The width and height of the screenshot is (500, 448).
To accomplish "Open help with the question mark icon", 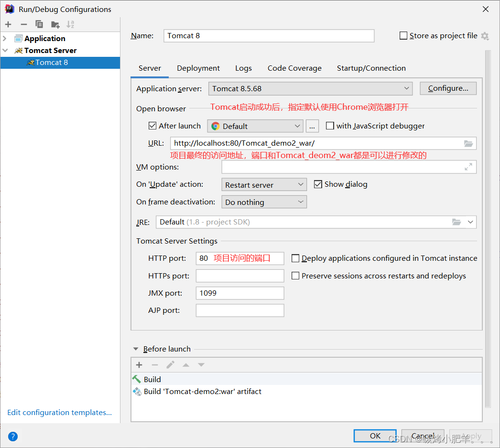I will (13, 436).
